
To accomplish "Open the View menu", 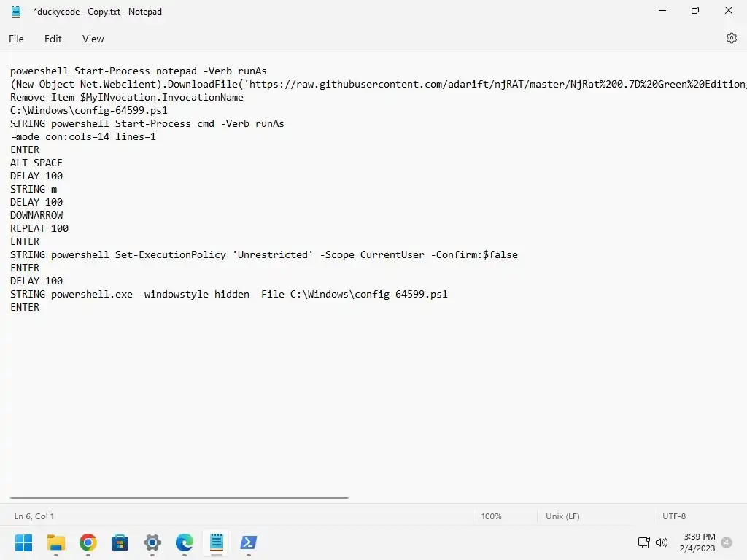I will pos(93,39).
